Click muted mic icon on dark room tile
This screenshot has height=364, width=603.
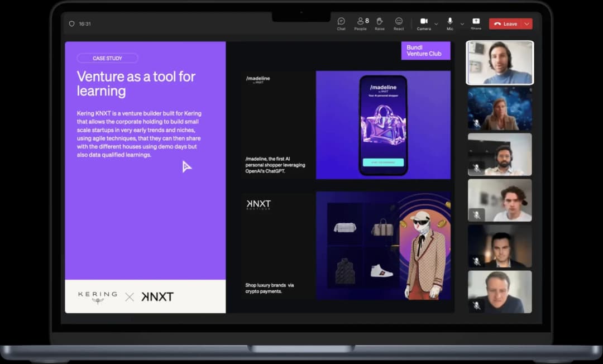477,261
